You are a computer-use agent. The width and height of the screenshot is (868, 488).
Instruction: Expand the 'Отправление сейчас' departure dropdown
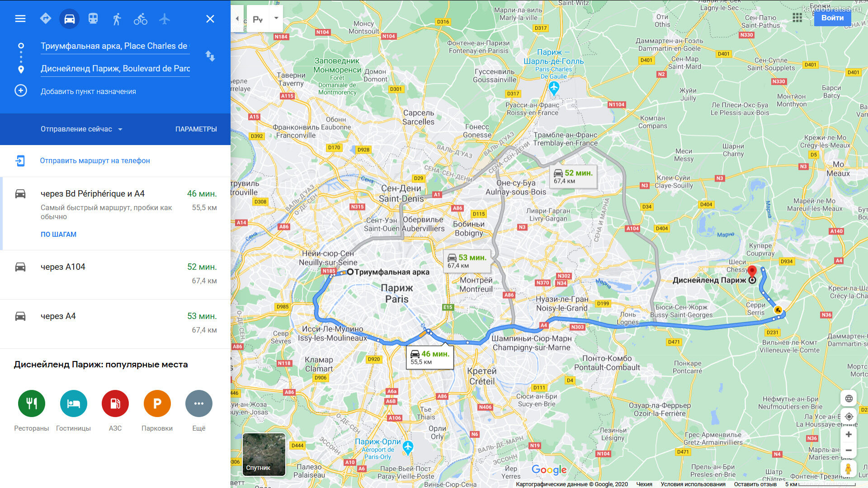tap(81, 129)
